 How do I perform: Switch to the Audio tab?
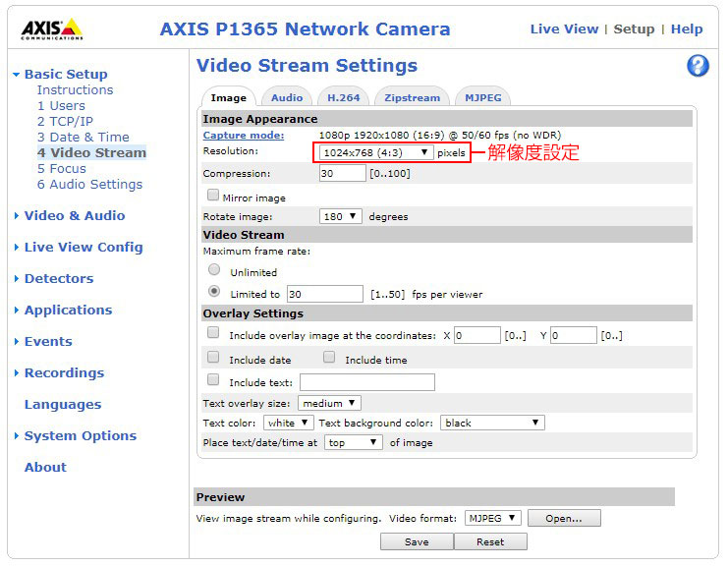tap(287, 97)
